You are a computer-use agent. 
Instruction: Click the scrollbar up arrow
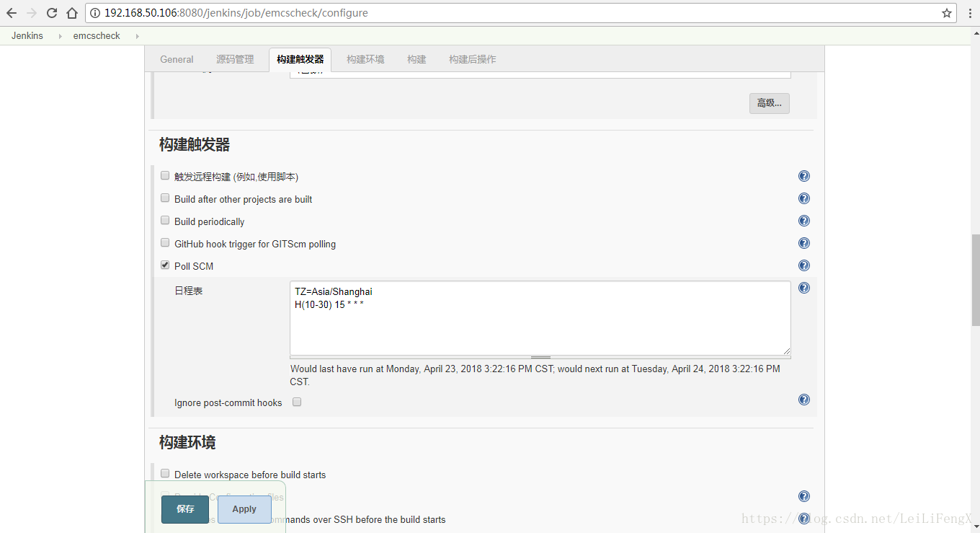point(976,32)
